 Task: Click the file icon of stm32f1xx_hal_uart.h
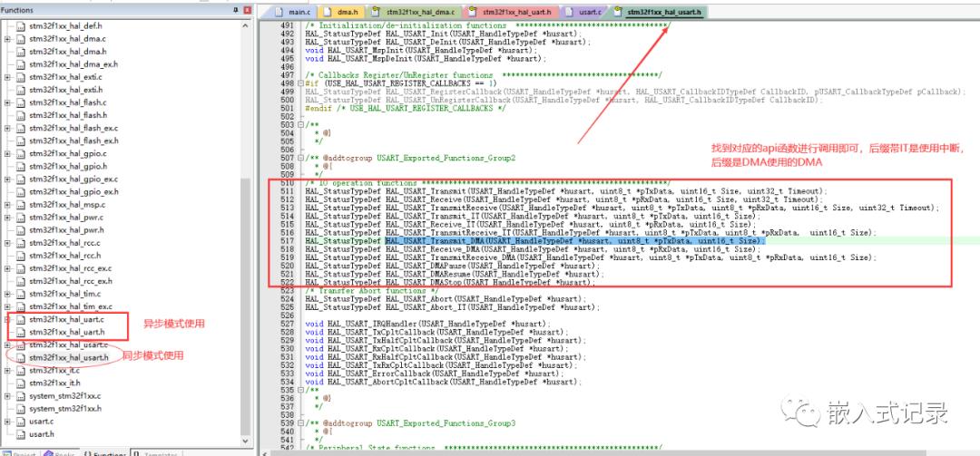(x=21, y=333)
